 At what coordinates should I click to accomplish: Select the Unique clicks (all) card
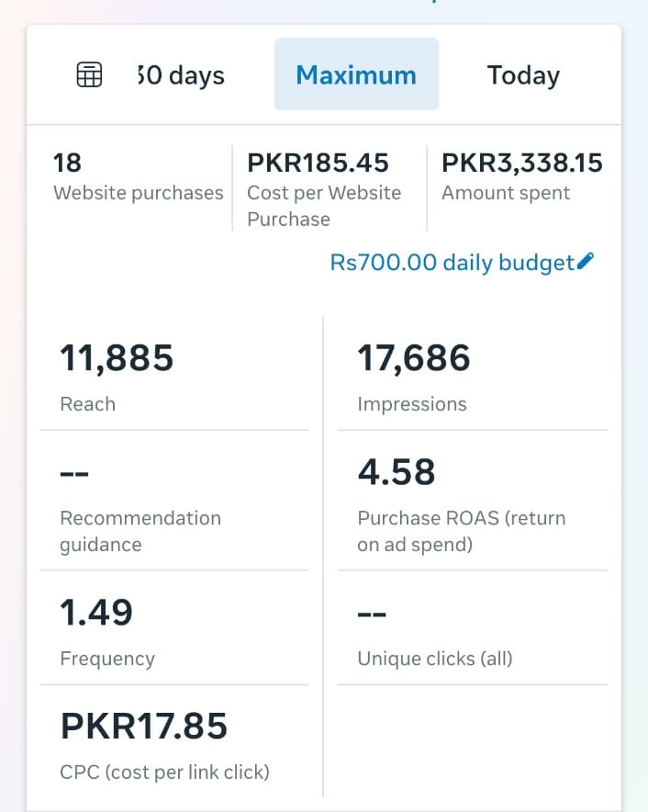(x=472, y=630)
